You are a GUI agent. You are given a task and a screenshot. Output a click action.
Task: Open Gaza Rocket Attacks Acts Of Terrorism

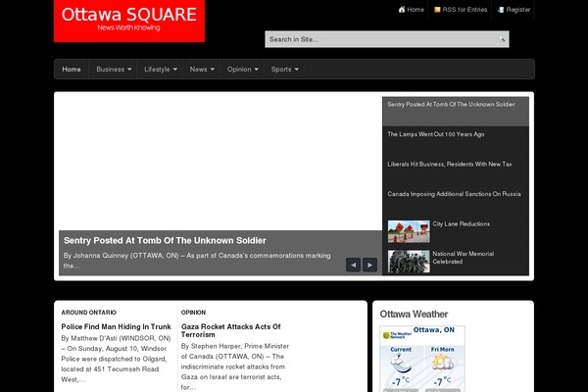click(x=230, y=330)
